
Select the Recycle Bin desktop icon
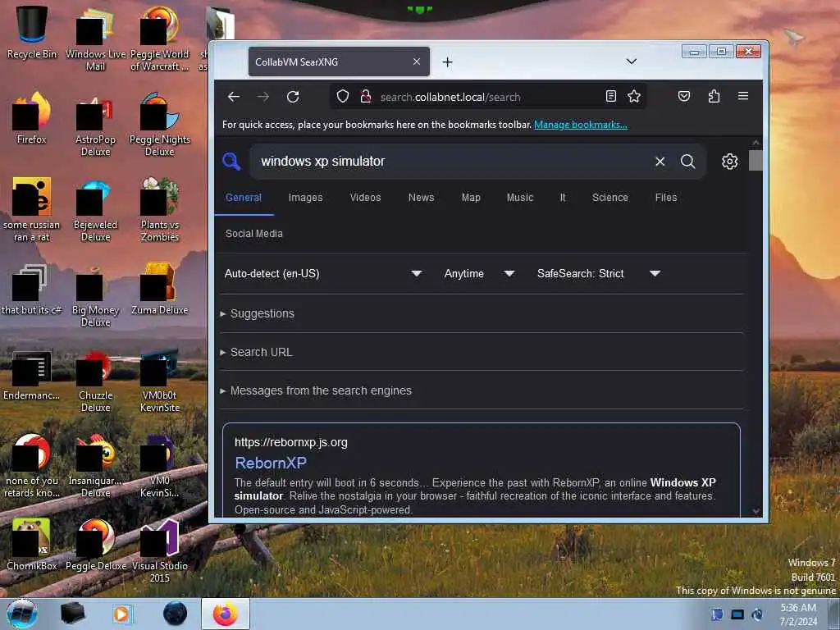(32, 32)
